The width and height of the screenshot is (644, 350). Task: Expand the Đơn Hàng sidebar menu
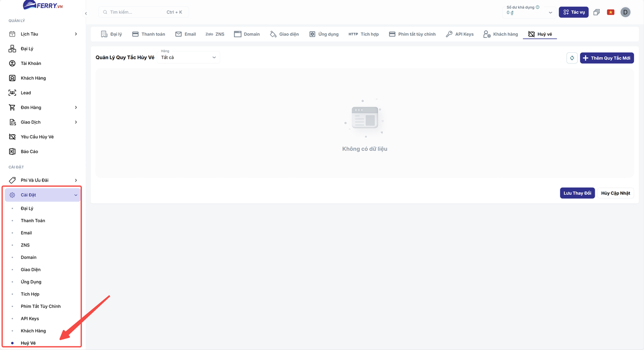[43, 108]
